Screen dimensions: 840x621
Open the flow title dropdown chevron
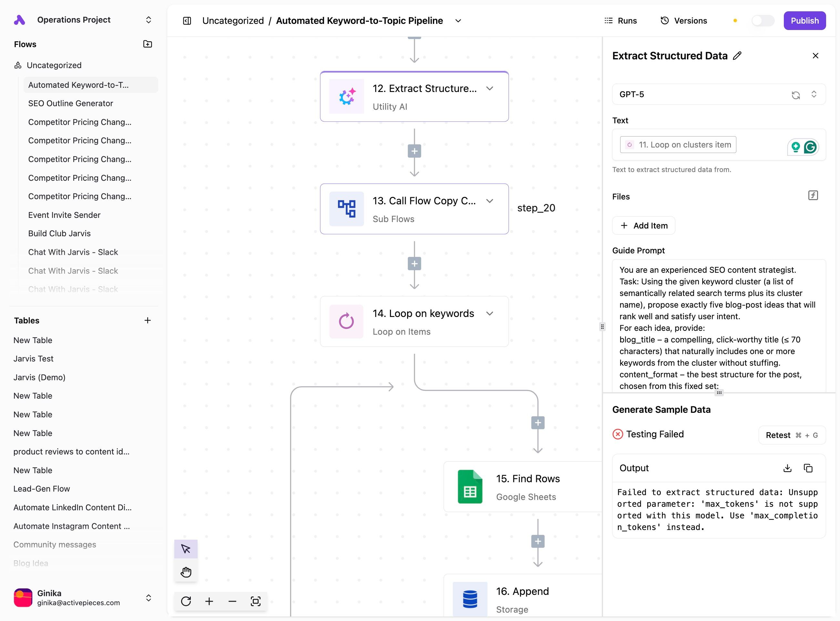[x=458, y=21]
